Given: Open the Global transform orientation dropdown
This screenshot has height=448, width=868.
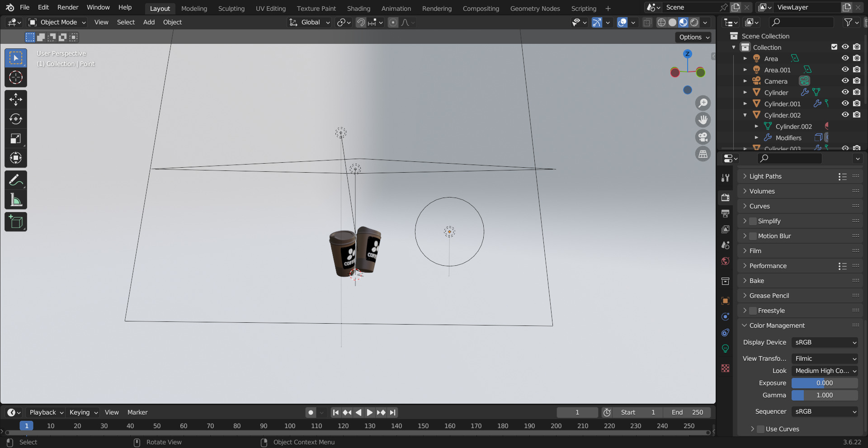Looking at the screenshot, I should point(310,22).
